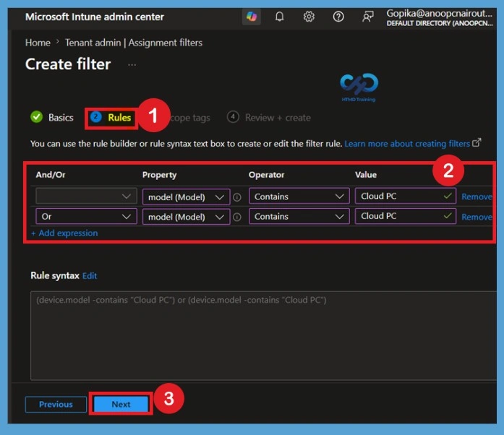This screenshot has height=435, width=504.
Task: Click info icon beside first model property
Action: (x=237, y=197)
